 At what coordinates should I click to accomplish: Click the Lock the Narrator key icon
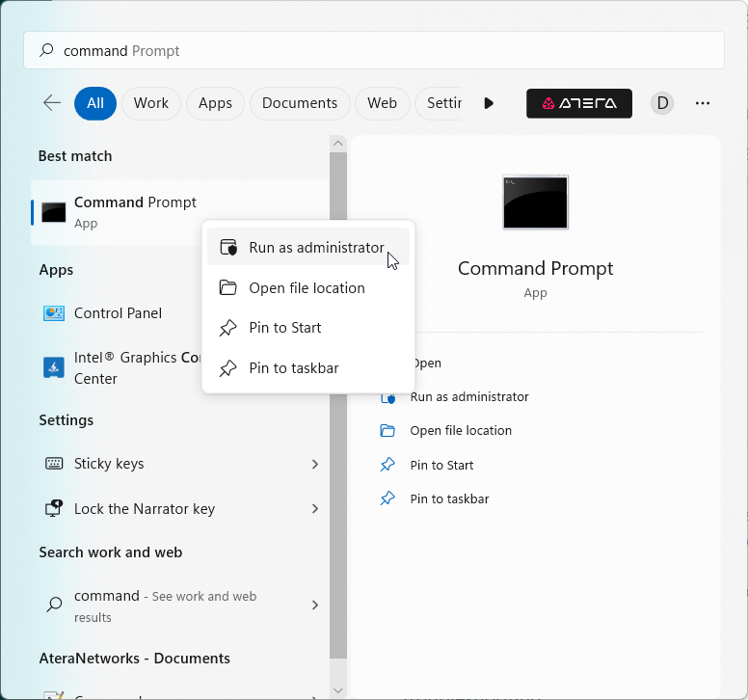click(x=54, y=509)
